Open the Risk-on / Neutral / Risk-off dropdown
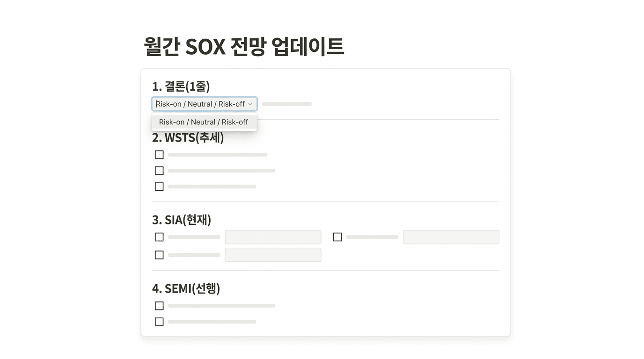The width and height of the screenshot is (644, 359). (x=204, y=103)
